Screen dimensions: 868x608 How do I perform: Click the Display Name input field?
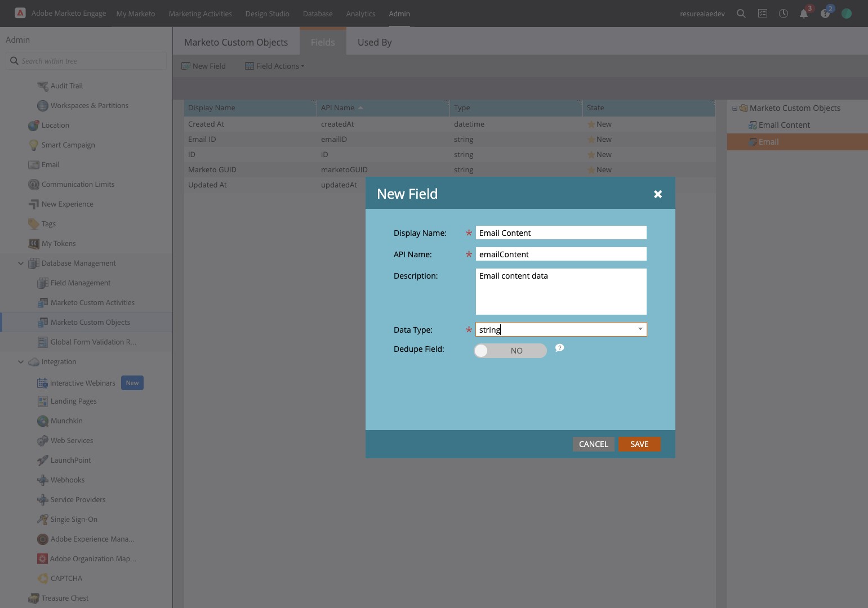click(561, 233)
